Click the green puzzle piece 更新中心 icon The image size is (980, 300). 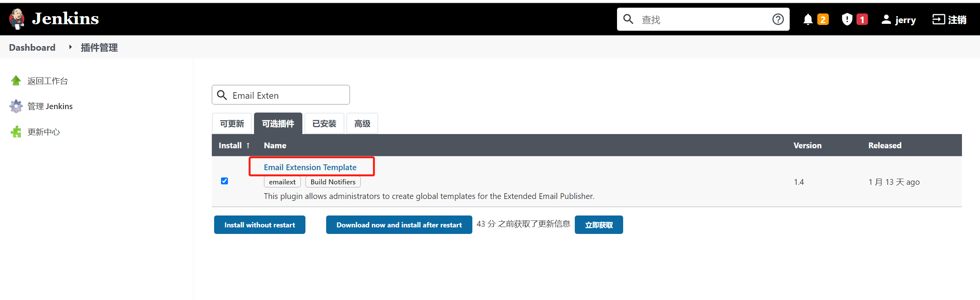(x=16, y=132)
